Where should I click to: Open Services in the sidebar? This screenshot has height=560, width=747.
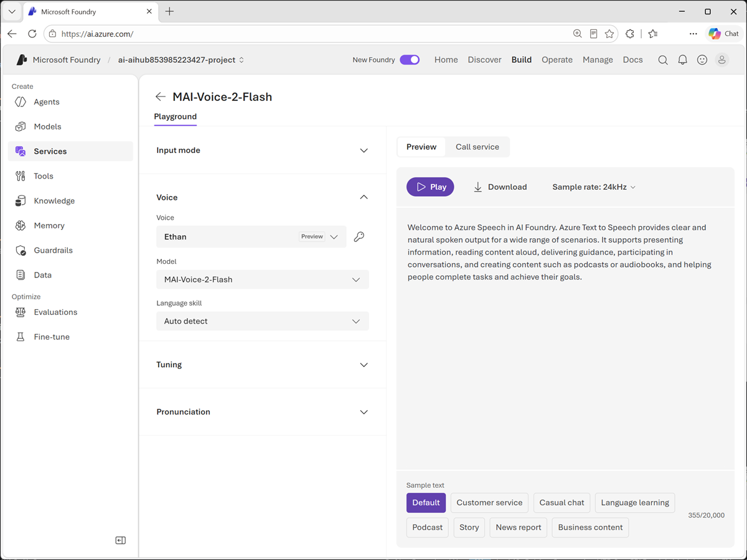(70, 151)
